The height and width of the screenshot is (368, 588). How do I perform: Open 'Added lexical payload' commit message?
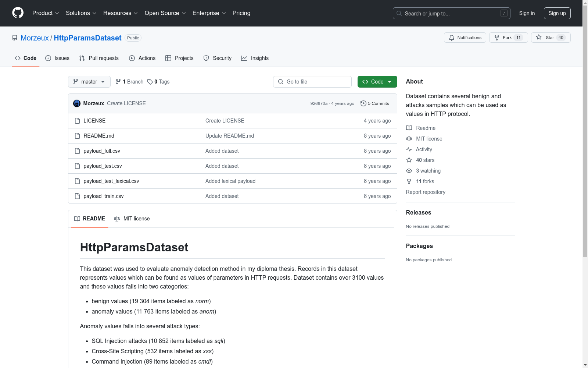[x=230, y=181]
